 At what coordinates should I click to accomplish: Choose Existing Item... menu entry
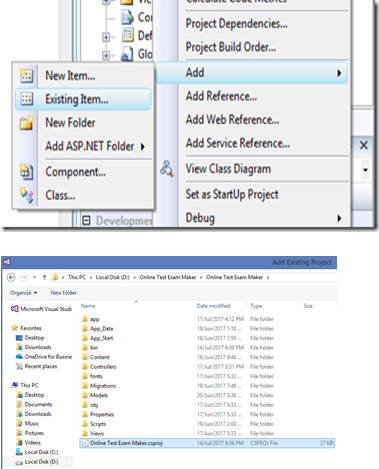pos(83,99)
